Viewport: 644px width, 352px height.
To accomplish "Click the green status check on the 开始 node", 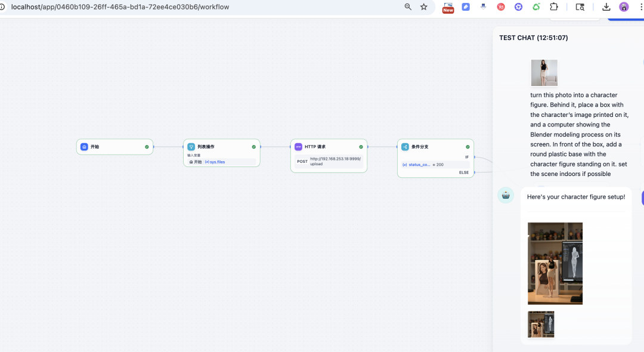I will pyautogui.click(x=146, y=146).
